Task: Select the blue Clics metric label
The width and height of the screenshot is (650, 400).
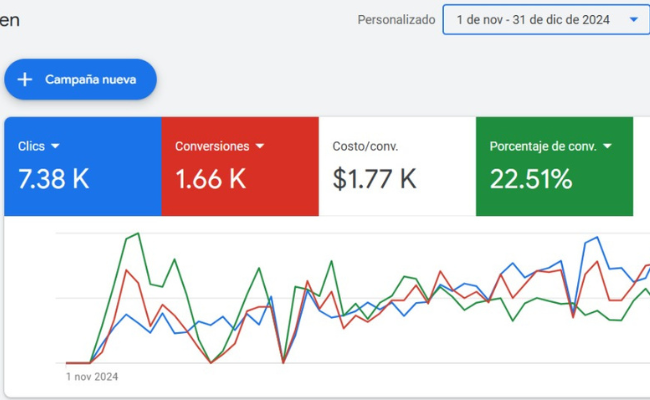Action: click(31, 146)
